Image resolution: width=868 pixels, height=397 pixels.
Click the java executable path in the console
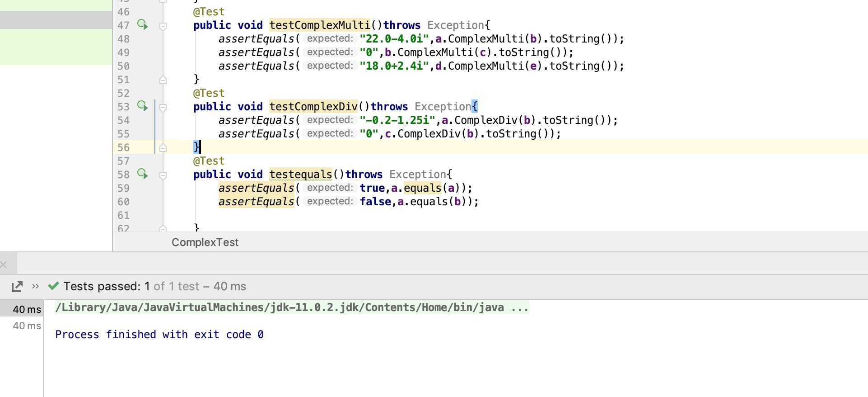(x=292, y=307)
